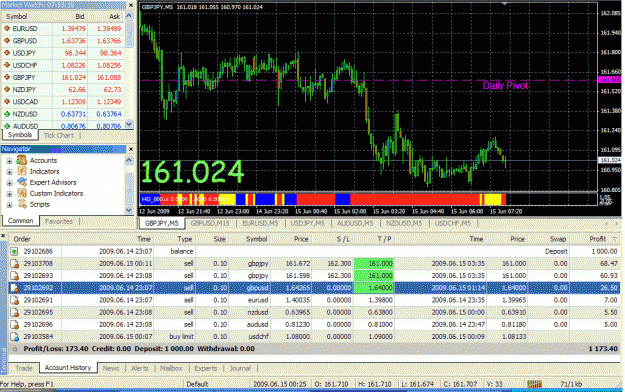The image size is (625, 392).
Task: Open the USDCHF,M5 chart tab
Action: [x=452, y=223]
